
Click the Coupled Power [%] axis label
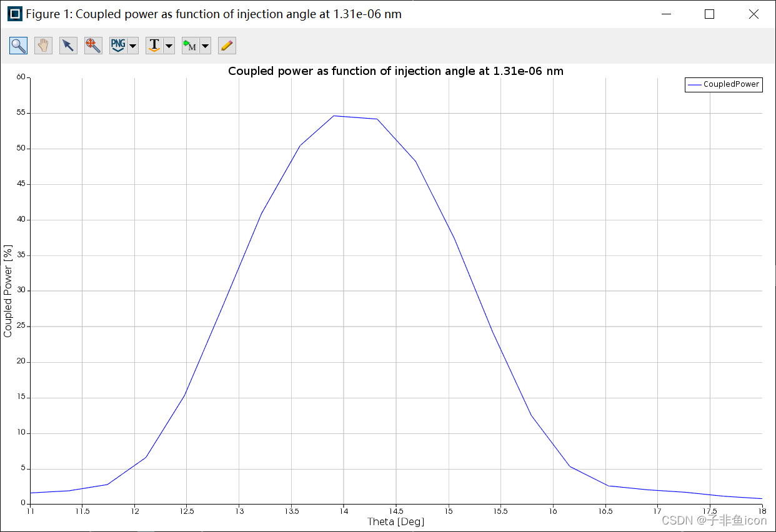(x=8, y=290)
